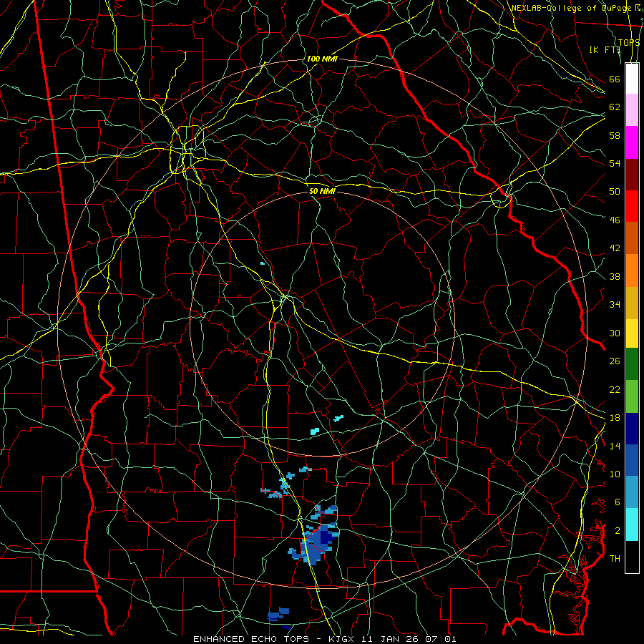Click the dark orange 42-46 kft swatch
The width and height of the screenshot is (644, 644).
(632, 238)
